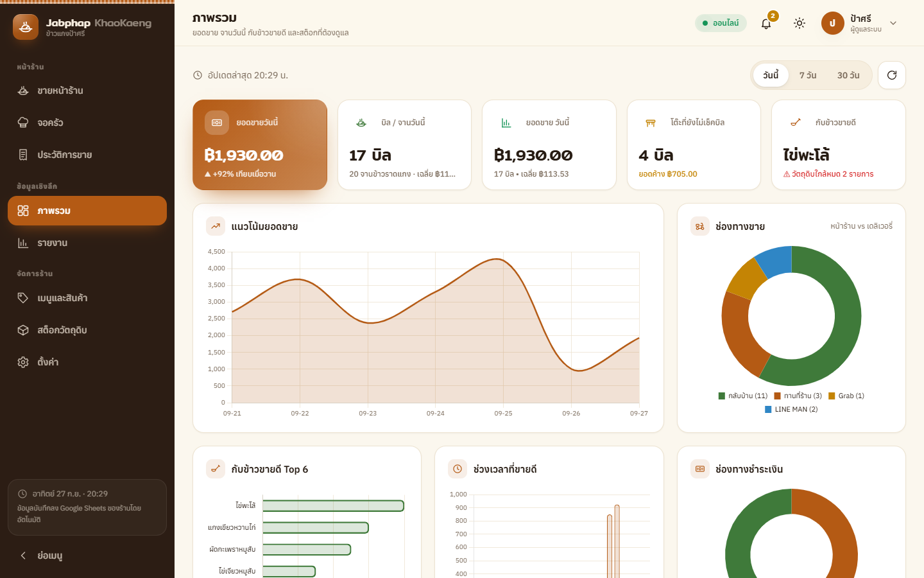This screenshot has height=578, width=924.
Task: Click the ไข่พะโล้ bar in Top 6
Action: pos(334,506)
